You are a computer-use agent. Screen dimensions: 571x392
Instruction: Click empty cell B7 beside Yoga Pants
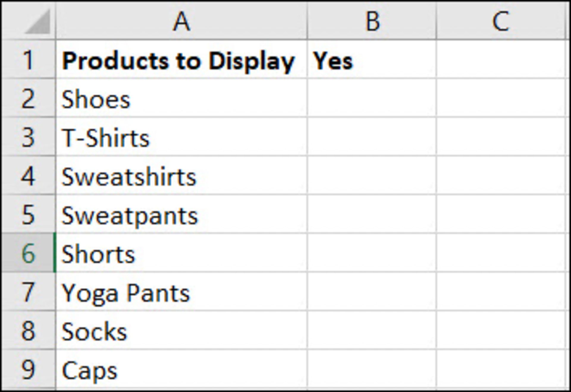[372, 291]
